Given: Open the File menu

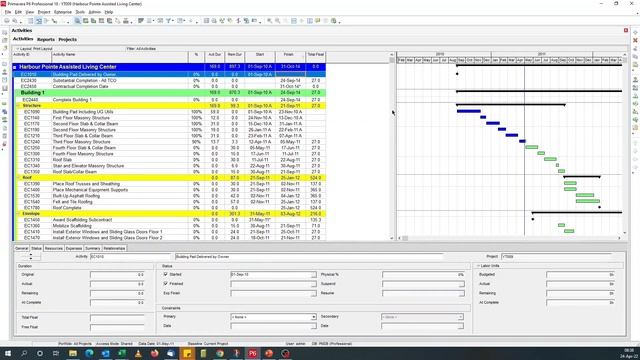Looking at the screenshot, I should (x=8, y=12).
